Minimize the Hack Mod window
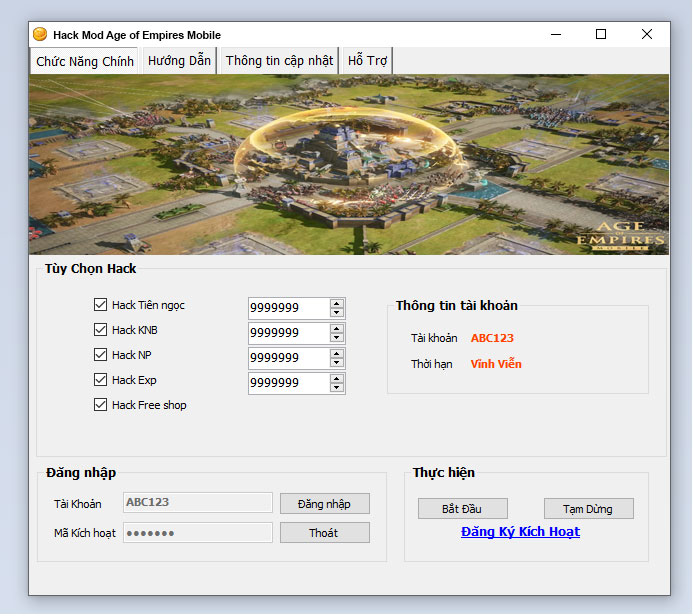This screenshot has width=693, height=616. (556, 34)
